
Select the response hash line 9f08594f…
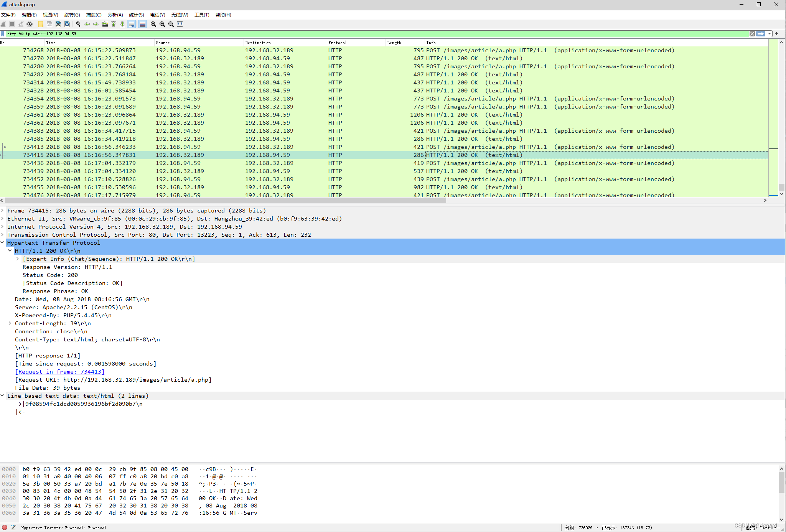point(79,404)
